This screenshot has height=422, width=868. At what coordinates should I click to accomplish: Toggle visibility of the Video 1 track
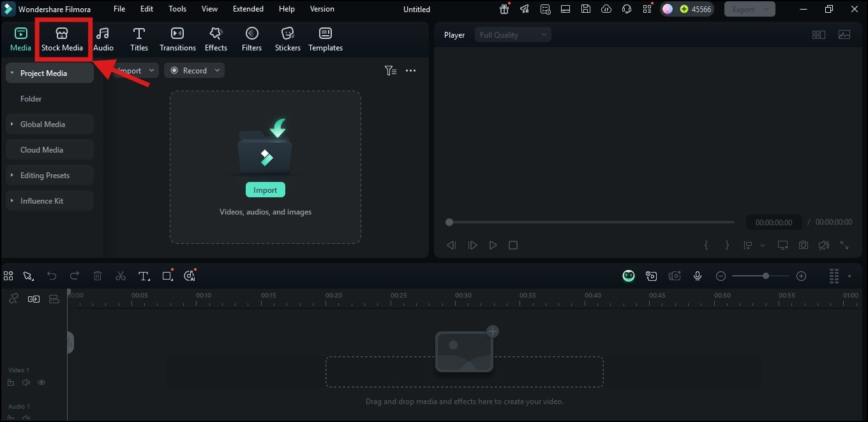41,382
